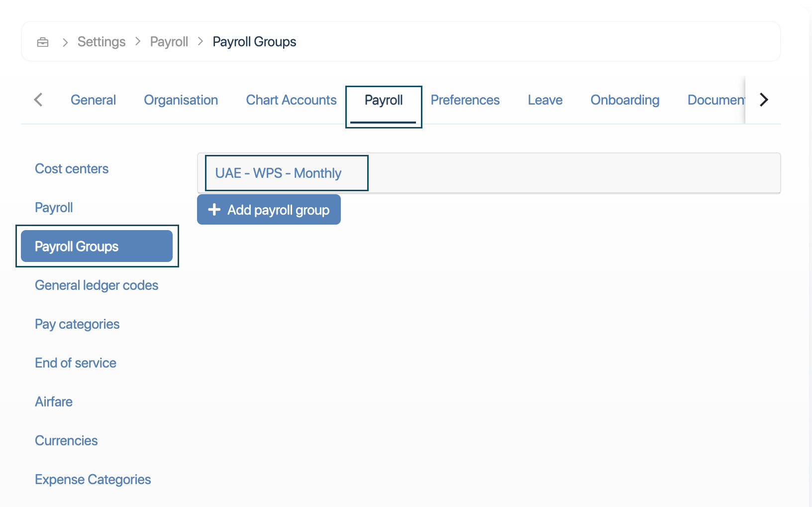Viewport: 812px width, 507px height.
Task: Go to the Leave tab
Action: coord(545,100)
